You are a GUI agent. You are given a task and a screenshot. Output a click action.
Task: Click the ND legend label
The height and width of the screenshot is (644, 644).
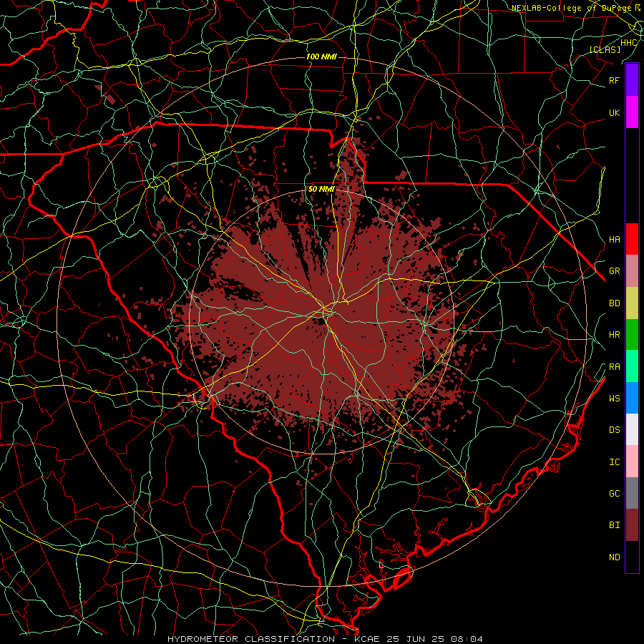[x=614, y=557]
